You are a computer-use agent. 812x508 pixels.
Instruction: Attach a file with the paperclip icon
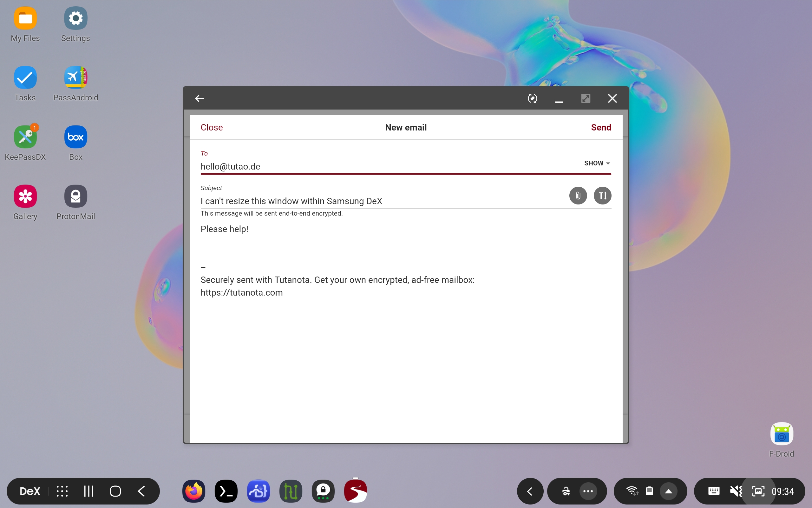(578, 196)
